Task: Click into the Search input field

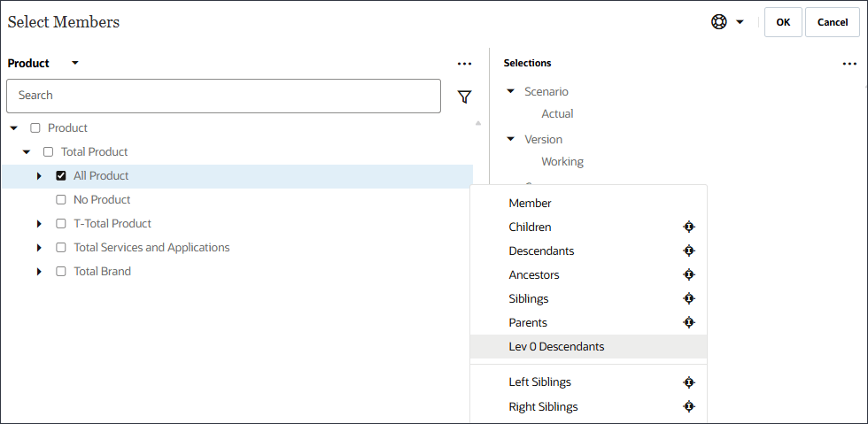Action: 223,96
